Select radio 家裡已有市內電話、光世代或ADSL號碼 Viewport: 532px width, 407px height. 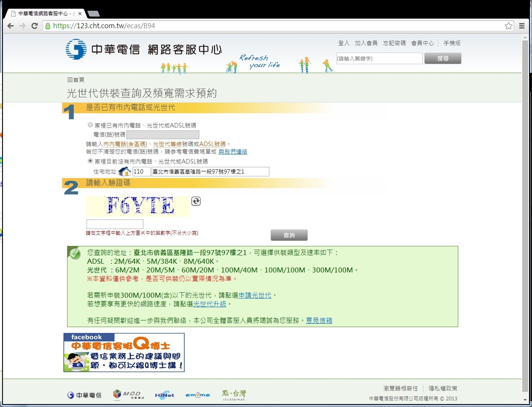(x=90, y=125)
